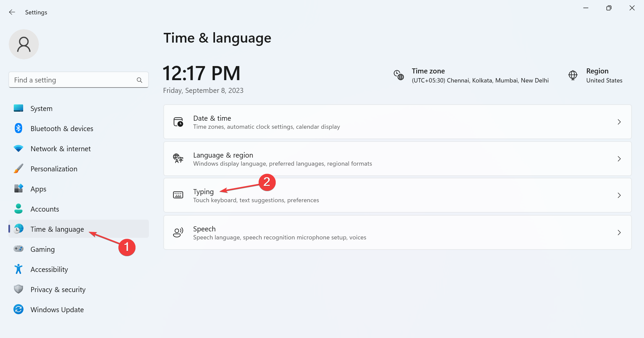Expand the Date & time section
This screenshot has height=338, width=644.
pos(397,122)
